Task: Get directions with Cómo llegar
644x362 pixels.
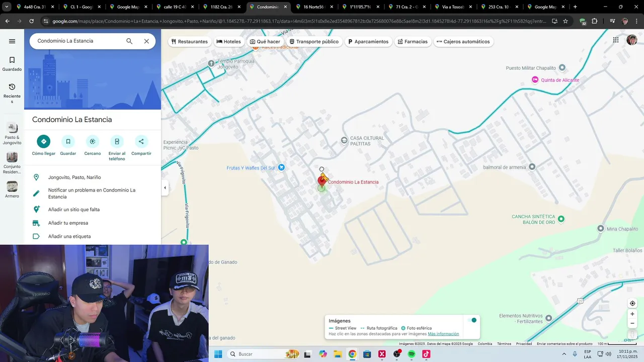Action: [x=44, y=146]
